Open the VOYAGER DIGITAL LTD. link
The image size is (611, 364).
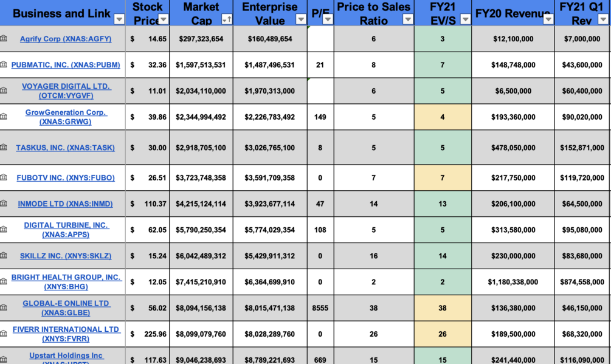coord(66,91)
